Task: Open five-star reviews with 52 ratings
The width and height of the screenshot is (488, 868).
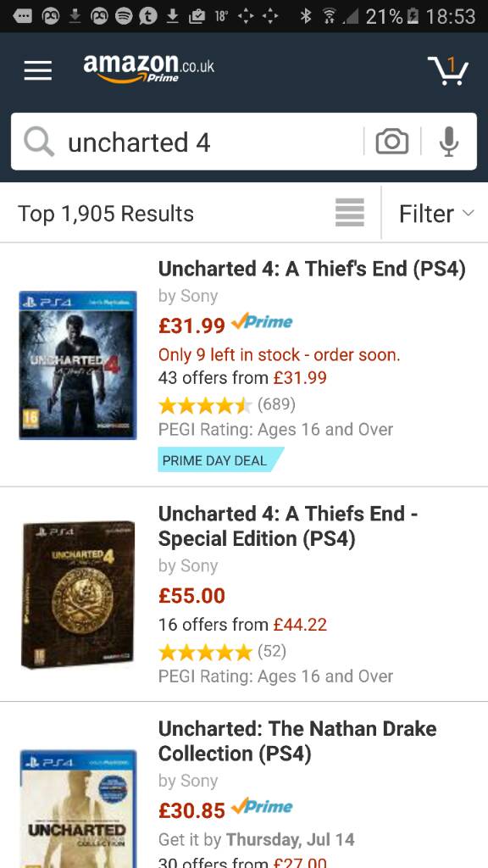Action: (x=223, y=652)
